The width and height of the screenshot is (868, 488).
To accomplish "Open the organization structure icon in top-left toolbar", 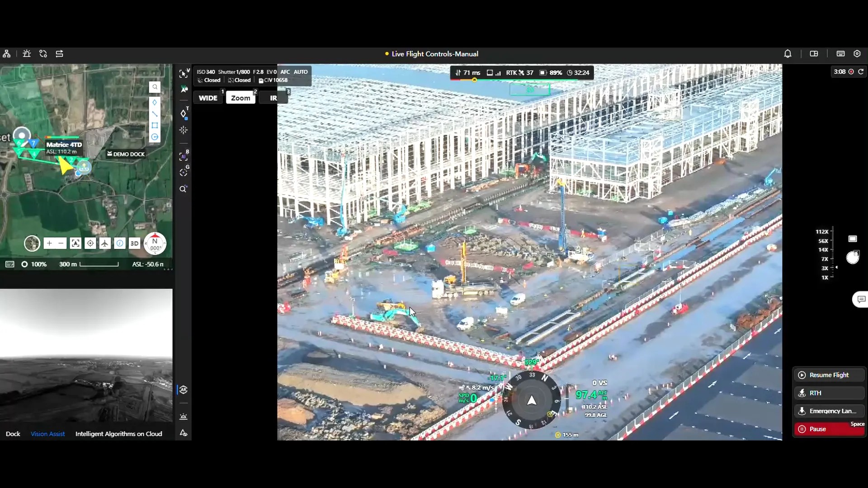I will [7, 54].
